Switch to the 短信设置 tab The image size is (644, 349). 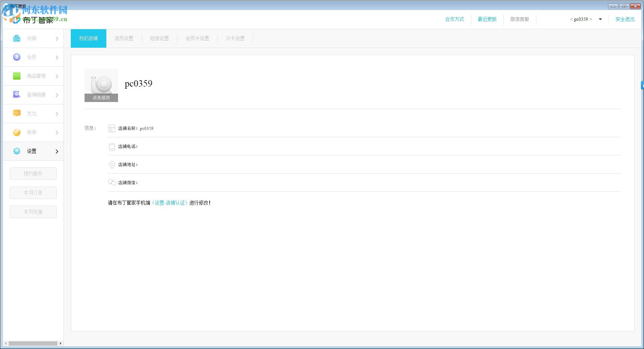[x=160, y=38]
